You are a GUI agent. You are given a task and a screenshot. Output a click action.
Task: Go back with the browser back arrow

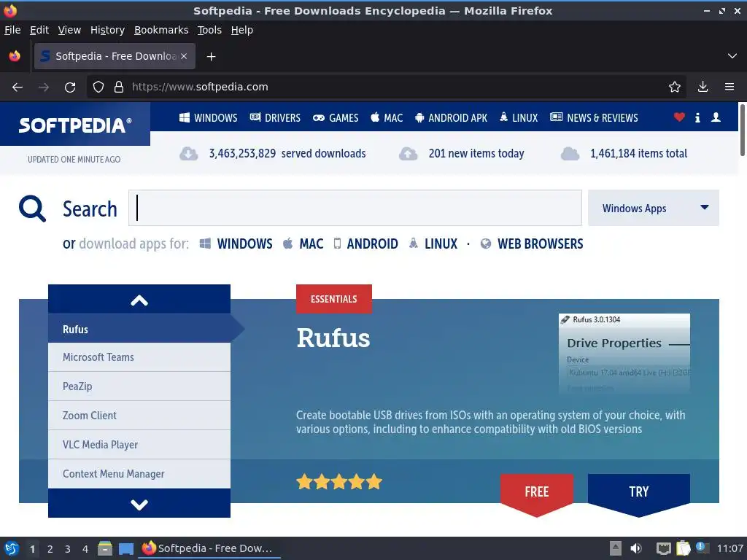18,87
